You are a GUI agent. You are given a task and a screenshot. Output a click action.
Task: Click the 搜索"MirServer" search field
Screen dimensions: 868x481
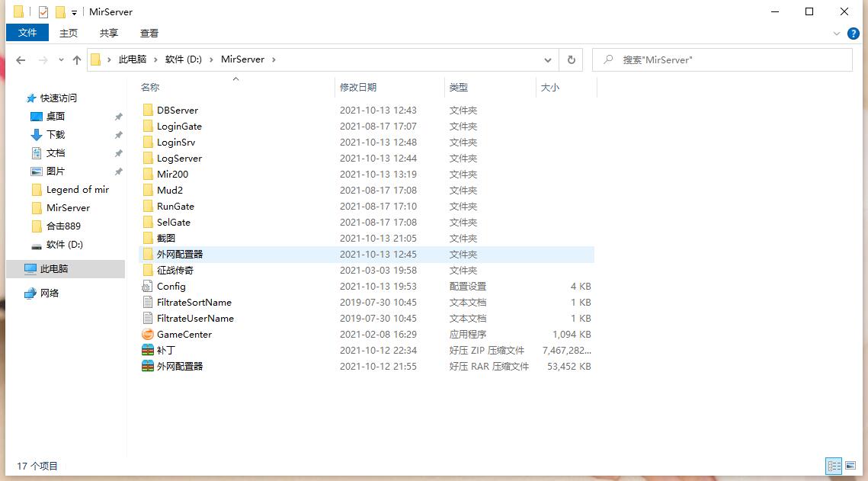click(x=722, y=59)
